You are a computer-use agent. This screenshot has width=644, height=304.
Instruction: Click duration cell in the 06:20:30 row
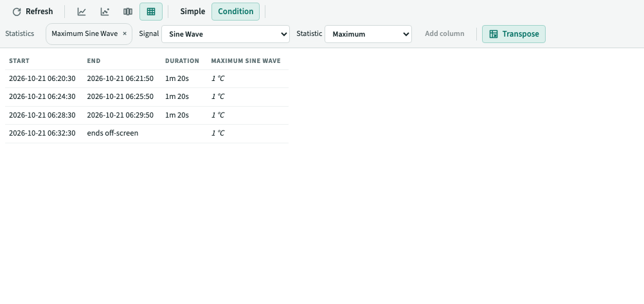[x=177, y=78]
